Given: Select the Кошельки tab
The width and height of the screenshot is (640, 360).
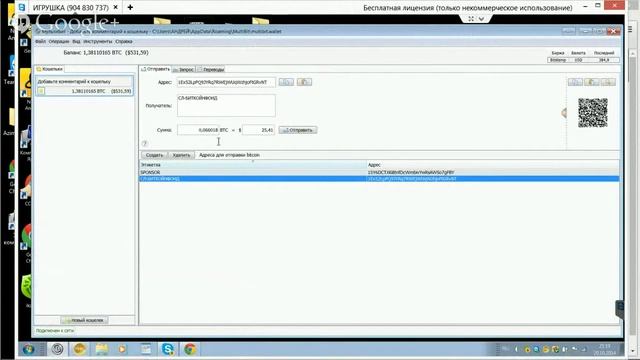Looking at the screenshot, I should click(x=50, y=69).
